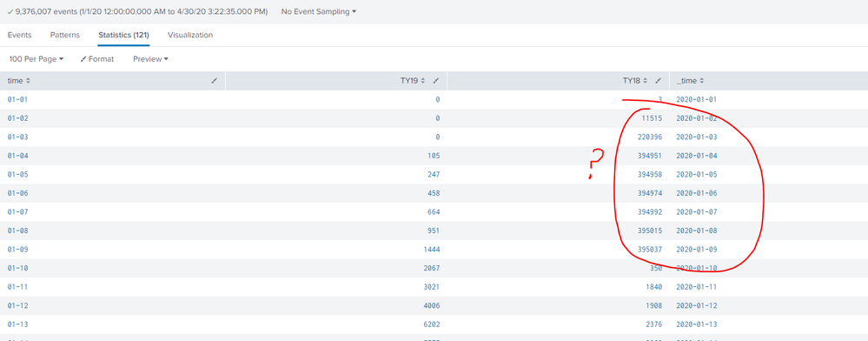Open the No Event Sampling dropdown

click(319, 11)
